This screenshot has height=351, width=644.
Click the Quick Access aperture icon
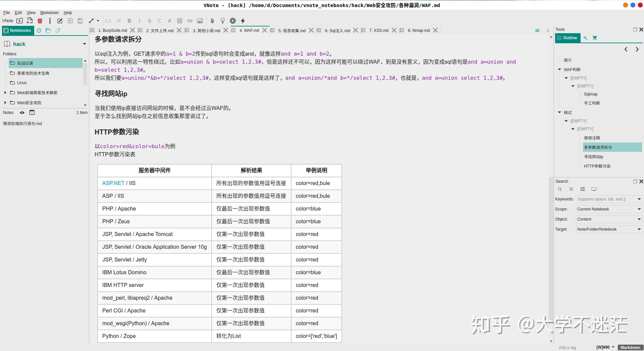point(233,21)
